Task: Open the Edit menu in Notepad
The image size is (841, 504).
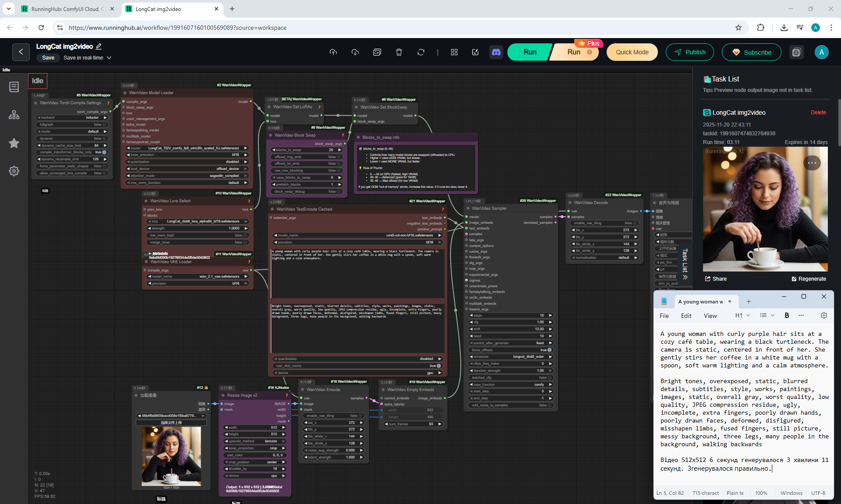Action: click(686, 316)
